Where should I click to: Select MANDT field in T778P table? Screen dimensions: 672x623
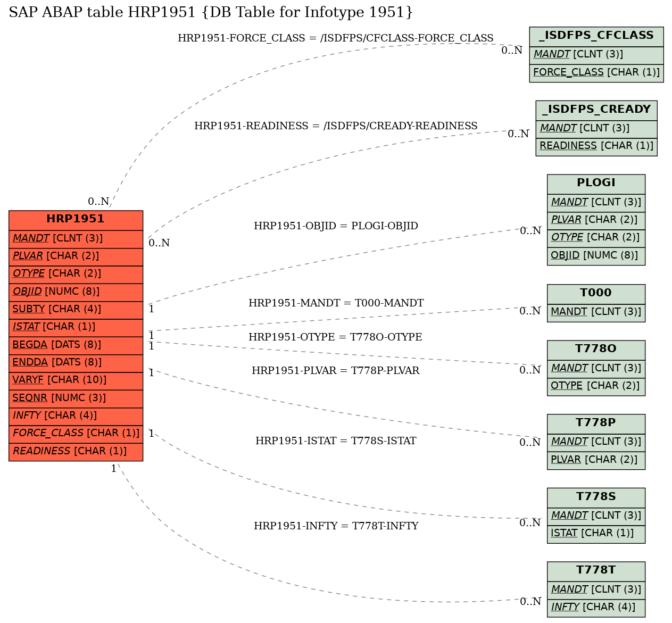596,442
